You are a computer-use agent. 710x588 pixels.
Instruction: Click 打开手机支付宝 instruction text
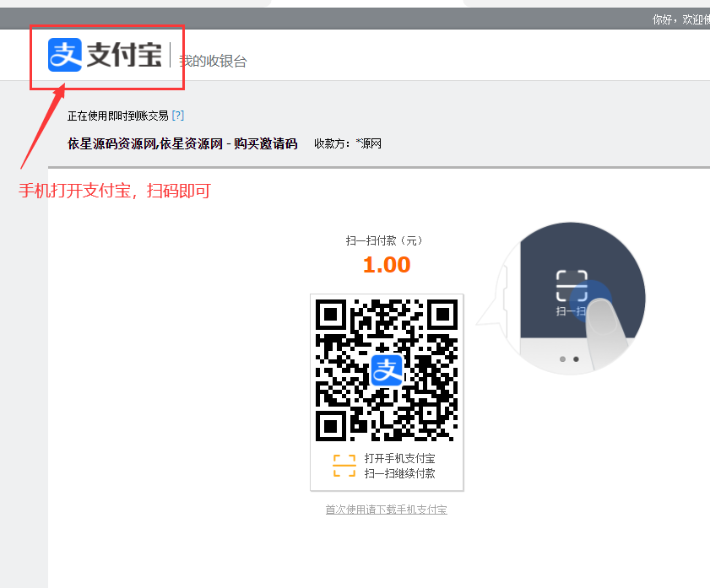400,459
